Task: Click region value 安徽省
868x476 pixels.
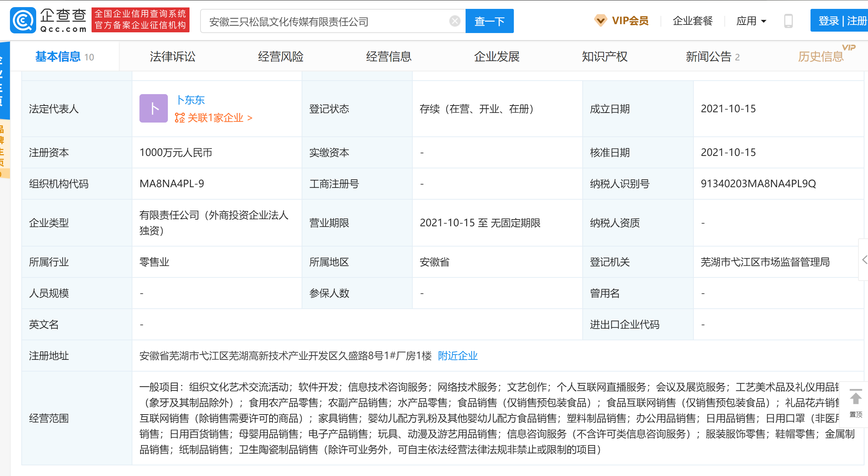Action: (434, 262)
